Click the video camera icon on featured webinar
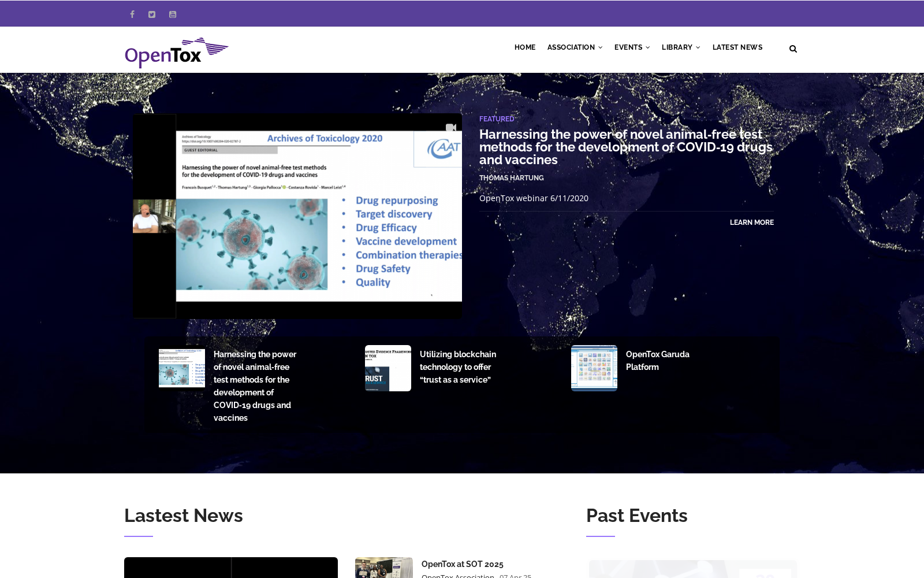The image size is (924, 578). (451, 128)
